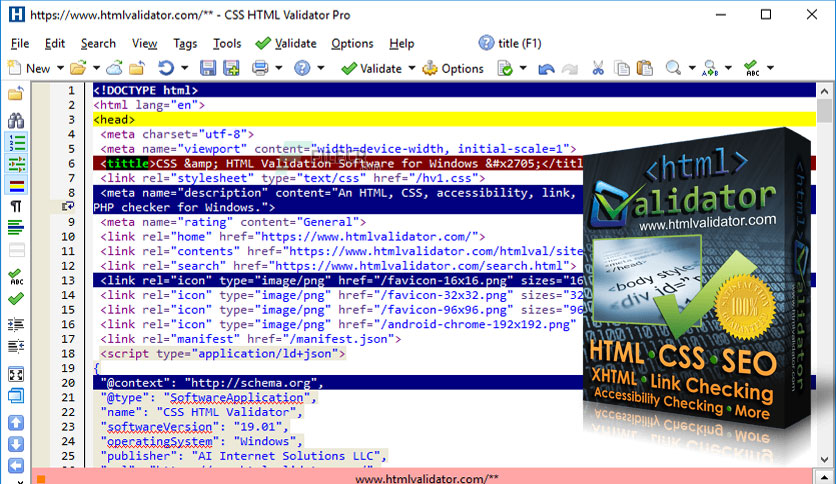The height and width of the screenshot is (484, 836).
Task: Open the Replace icon dropdown arrow
Action: pyautogui.click(x=728, y=68)
